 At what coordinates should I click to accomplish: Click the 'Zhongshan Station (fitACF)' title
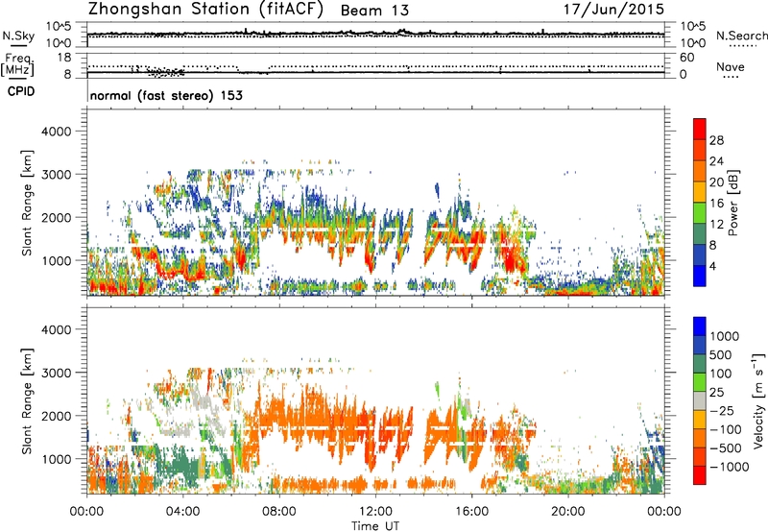[x=205, y=10]
